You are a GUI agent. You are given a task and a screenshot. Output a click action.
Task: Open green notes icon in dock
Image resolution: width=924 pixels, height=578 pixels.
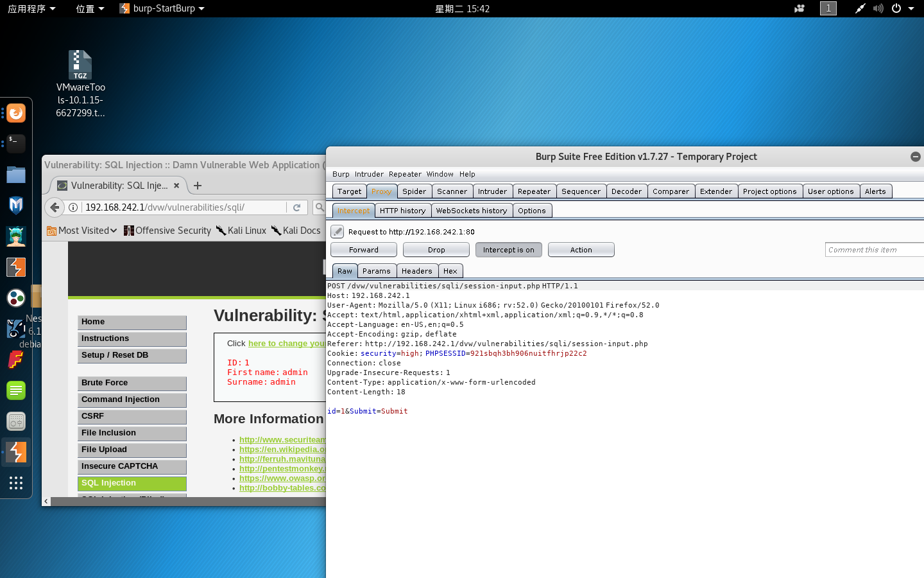coord(16,390)
